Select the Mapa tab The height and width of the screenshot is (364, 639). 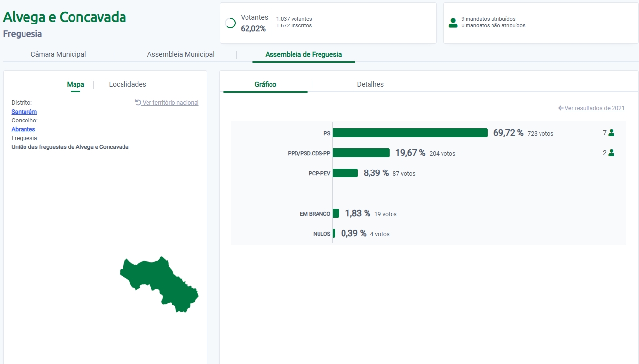[x=75, y=84]
